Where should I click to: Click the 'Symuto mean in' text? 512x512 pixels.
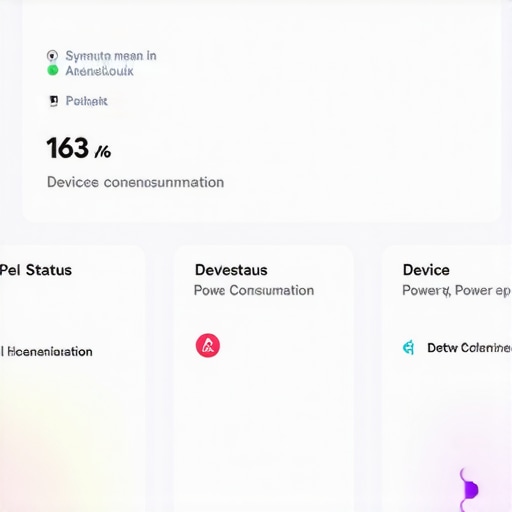point(111,56)
